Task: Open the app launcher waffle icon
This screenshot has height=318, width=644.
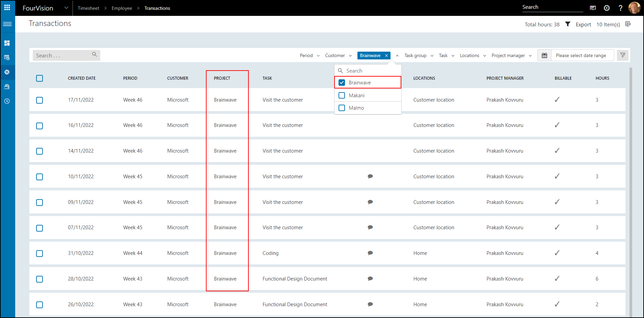Action: click(7, 7)
